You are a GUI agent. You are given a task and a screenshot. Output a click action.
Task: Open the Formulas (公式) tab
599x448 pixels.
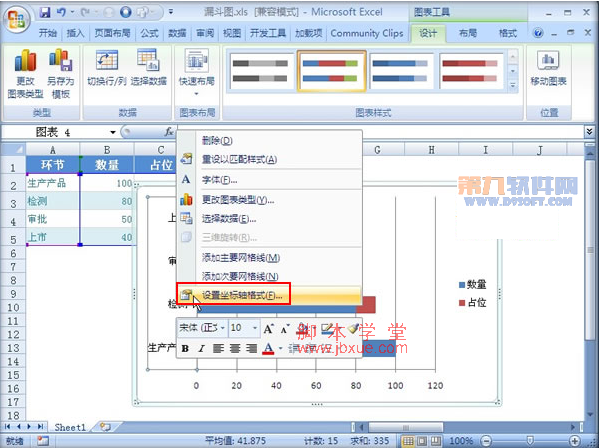click(149, 34)
